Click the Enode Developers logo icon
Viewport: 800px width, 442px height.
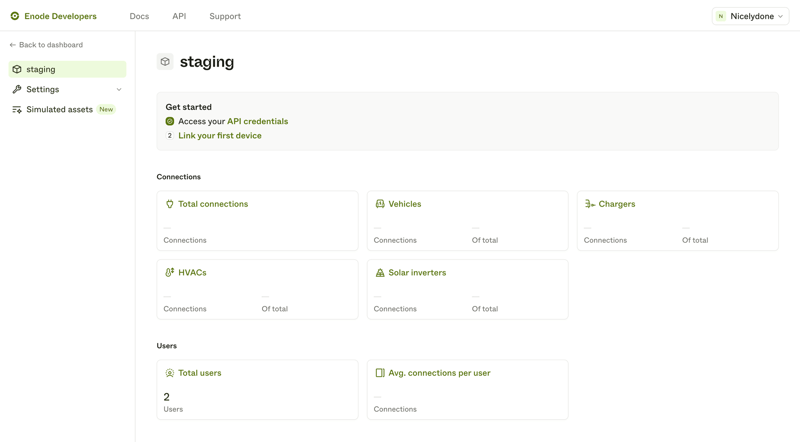15,16
